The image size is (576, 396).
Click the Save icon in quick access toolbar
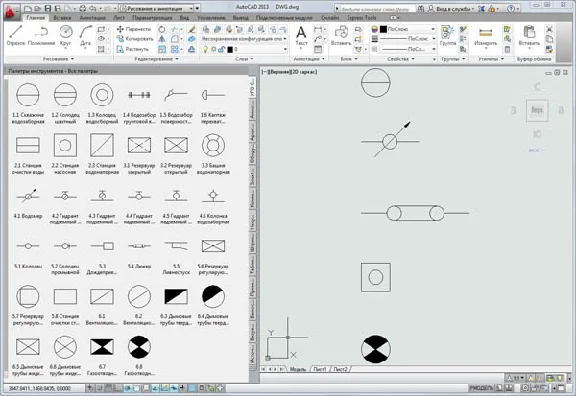(x=48, y=8)
